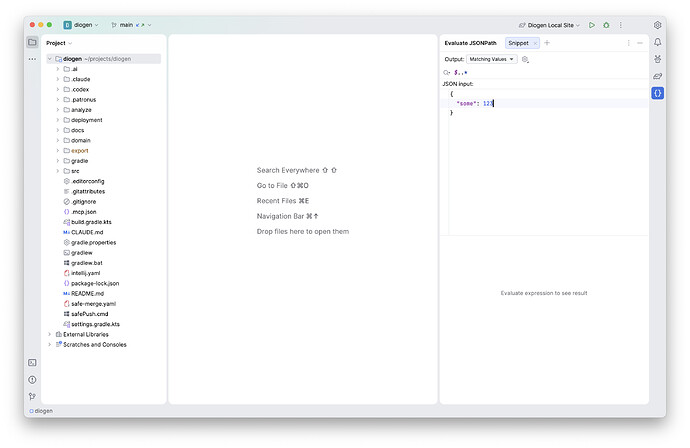Expand the deployment folder

(x=58, y=120)
